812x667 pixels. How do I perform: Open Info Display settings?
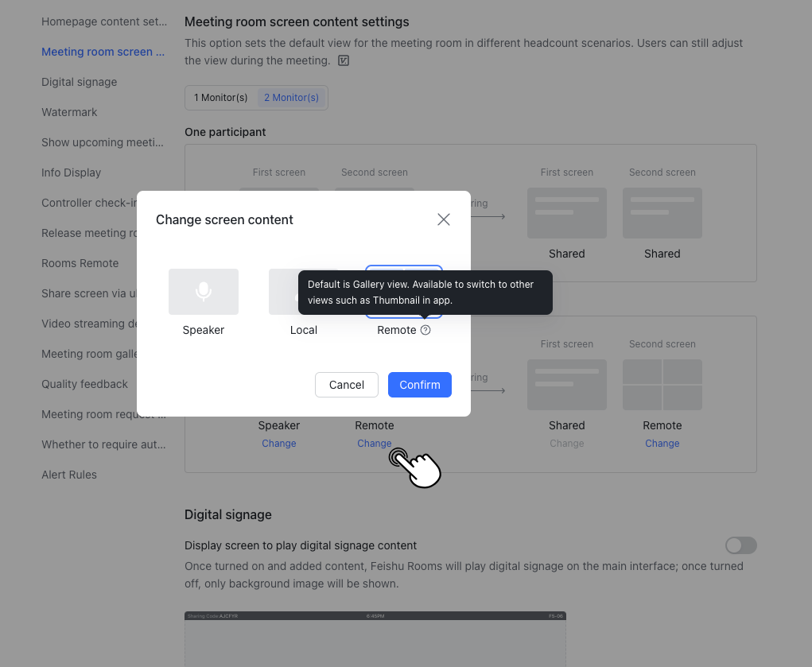[x=71, y=173]
